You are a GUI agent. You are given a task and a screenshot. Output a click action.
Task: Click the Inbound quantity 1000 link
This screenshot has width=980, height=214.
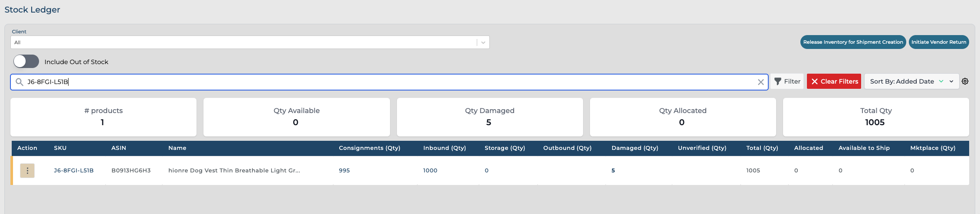(x=430, y=171)
